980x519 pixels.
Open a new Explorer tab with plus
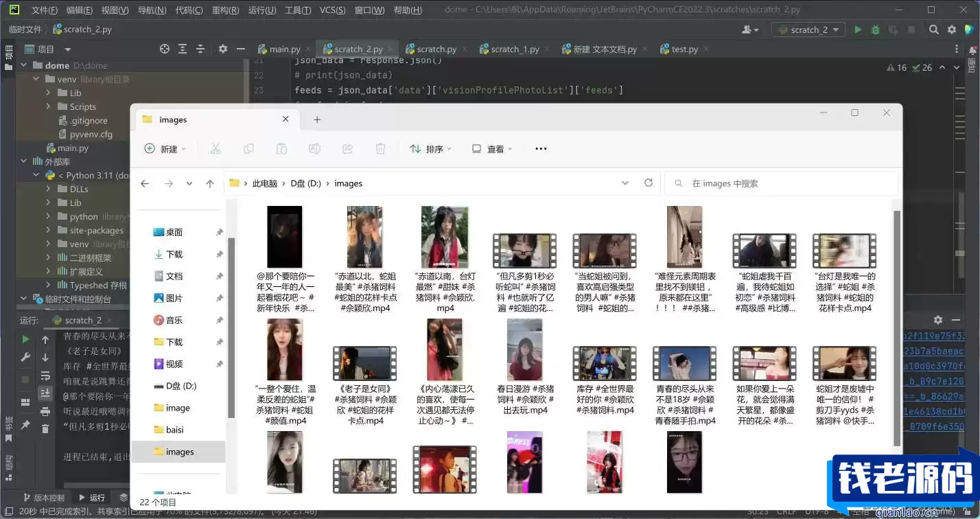317,119
